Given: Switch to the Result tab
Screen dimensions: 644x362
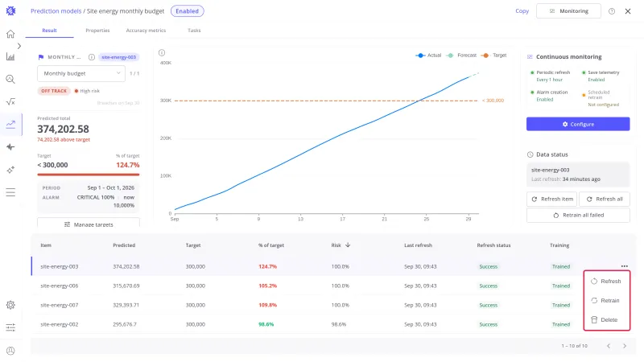Looking at the screenshot, I should [x=49, y=31].
